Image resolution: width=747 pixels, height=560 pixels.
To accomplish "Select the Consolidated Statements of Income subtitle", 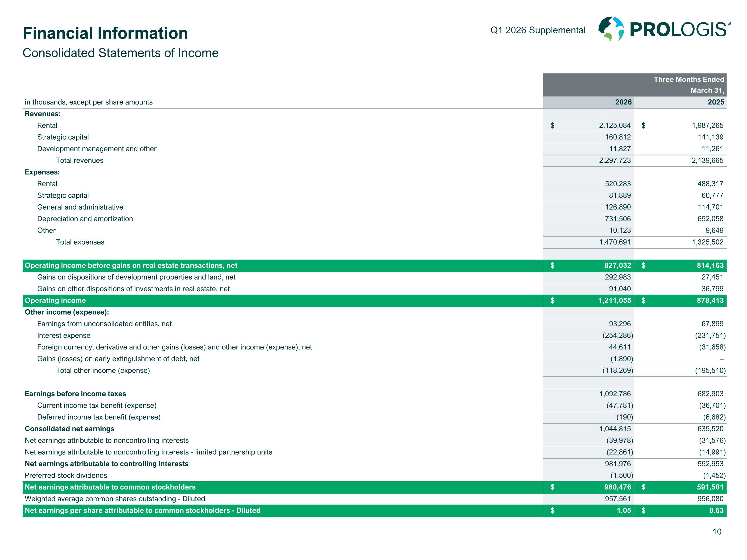I will click(121, 53).
